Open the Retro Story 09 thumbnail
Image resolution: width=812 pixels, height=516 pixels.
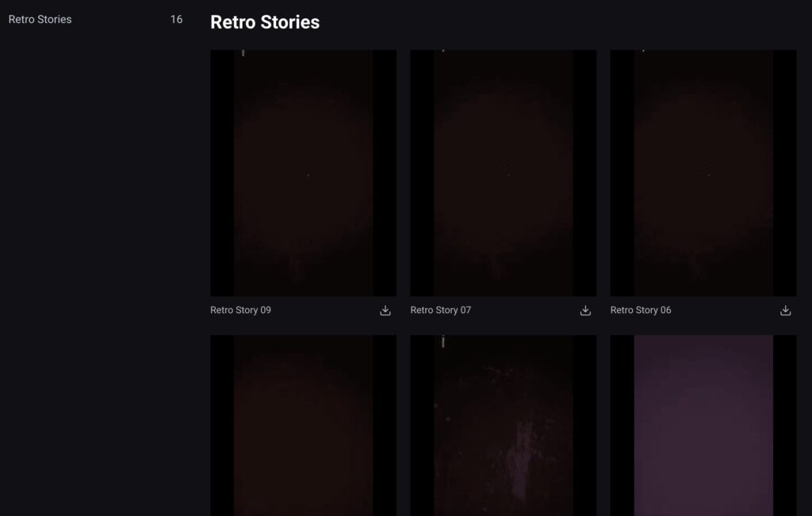(303, 173)
